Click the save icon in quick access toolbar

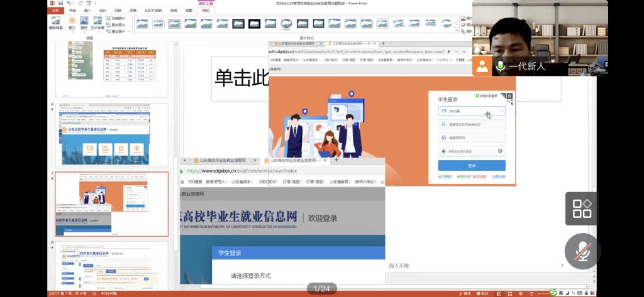click(61, 3)
